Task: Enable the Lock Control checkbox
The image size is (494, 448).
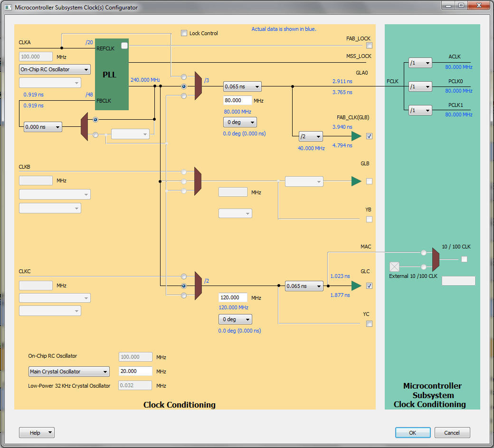Action: click(x=184, y=33)
